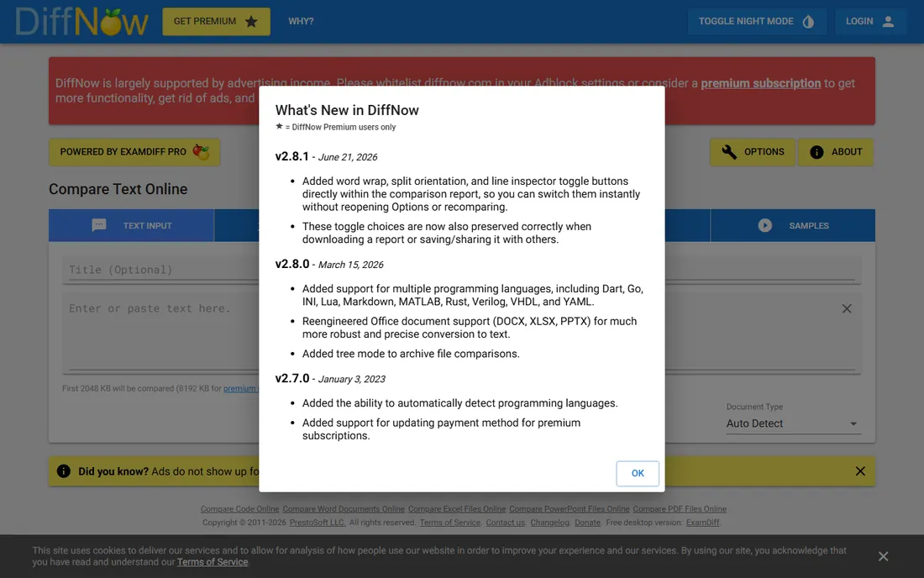Click the March 15, 2026 date text
The width and height of the screenshot is (924, 578).
click(x=350, y=265)
